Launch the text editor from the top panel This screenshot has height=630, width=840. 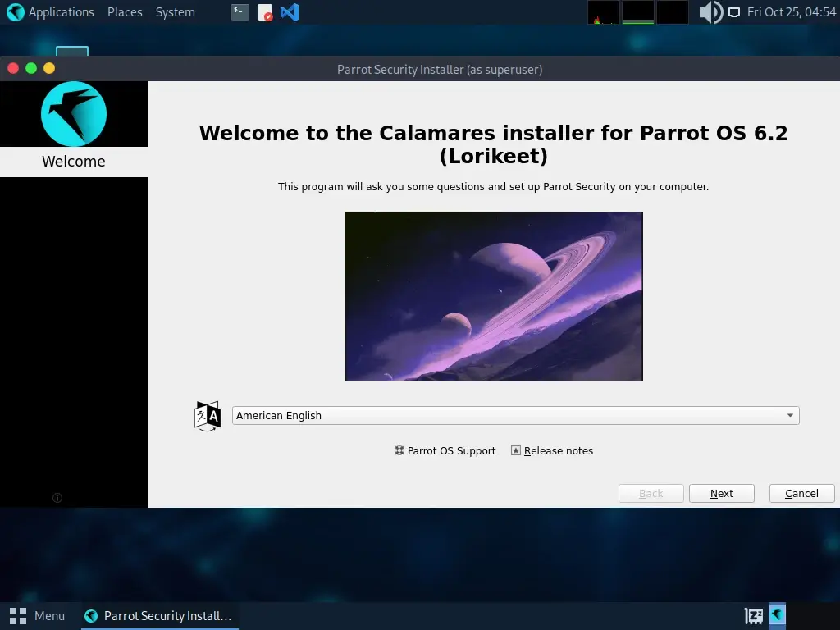click(264, 11)
